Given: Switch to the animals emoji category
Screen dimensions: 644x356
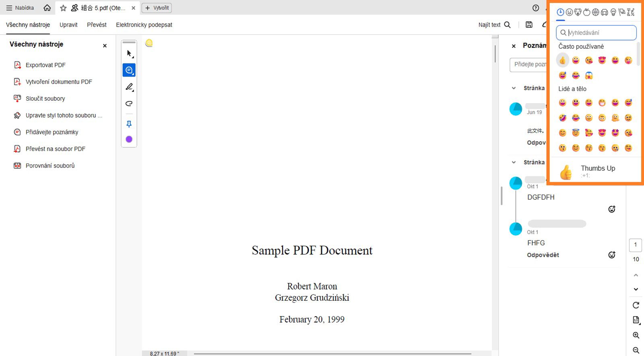Looking at the screenshot, I should point(578,12).
